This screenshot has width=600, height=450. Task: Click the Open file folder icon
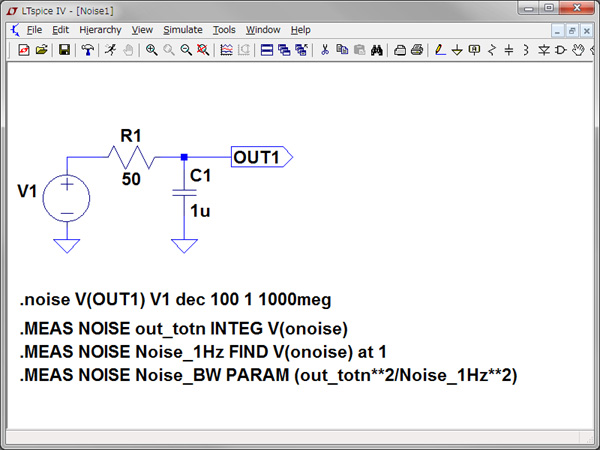click(x=41, y=50)
